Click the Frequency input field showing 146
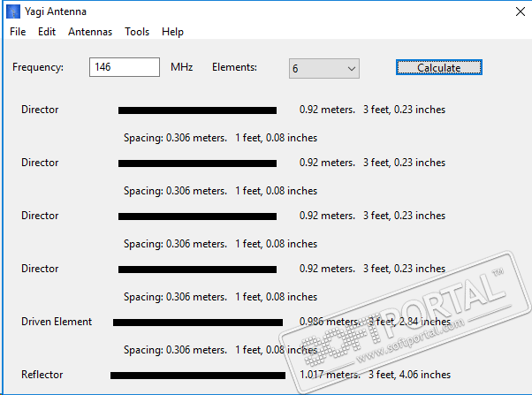This screenshot has height=395, width=532. (x=125, y=67)
